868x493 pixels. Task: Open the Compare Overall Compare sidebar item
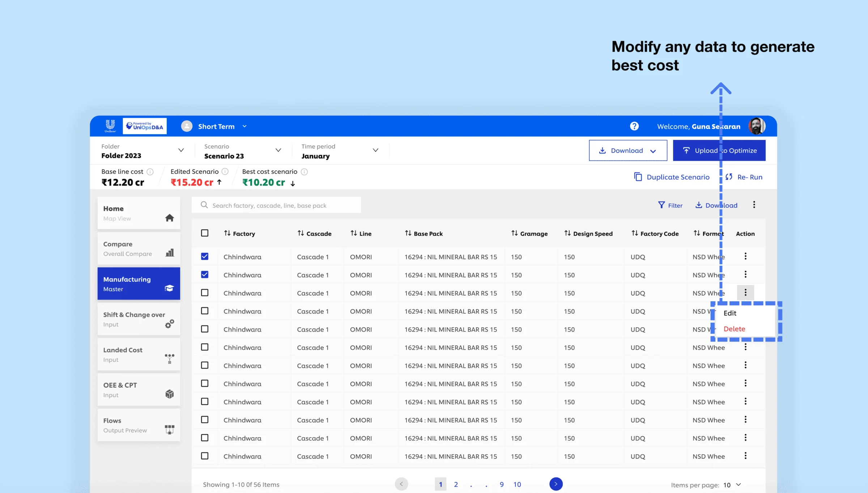139,248
